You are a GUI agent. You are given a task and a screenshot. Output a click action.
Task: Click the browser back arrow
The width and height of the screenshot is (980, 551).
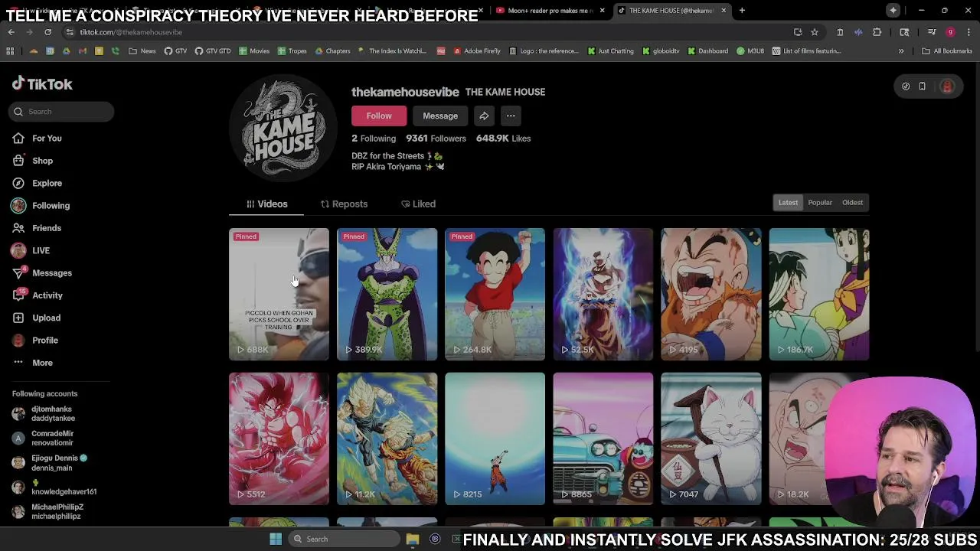(11, 32)
